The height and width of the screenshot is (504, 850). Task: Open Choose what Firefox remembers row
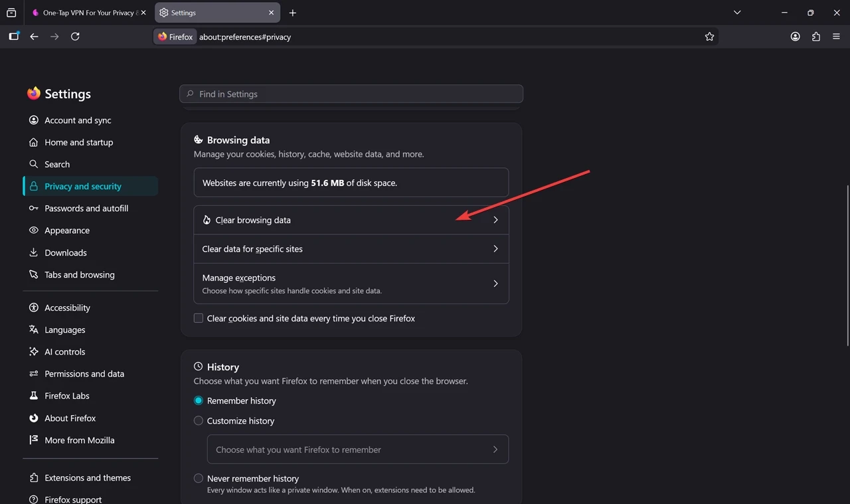tap(358, 450)
